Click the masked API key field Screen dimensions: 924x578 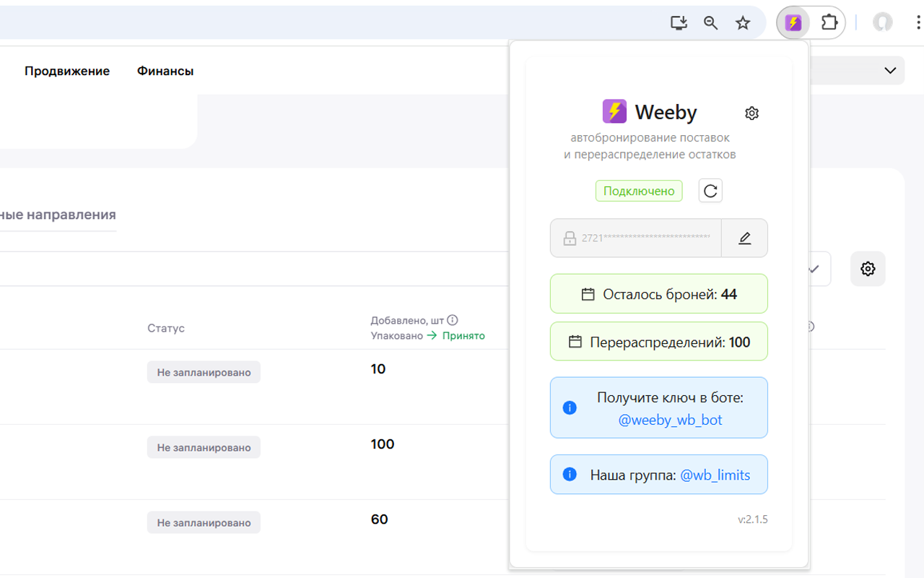coord(636,238)
